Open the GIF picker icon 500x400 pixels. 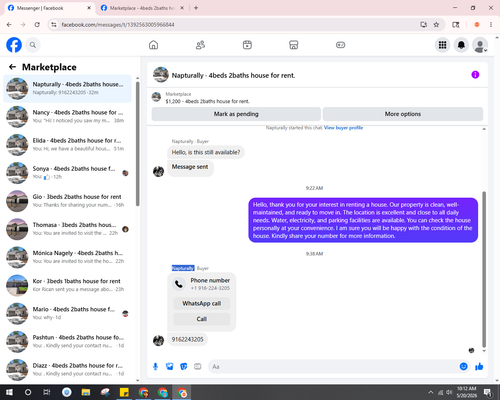tap(198, 367)
